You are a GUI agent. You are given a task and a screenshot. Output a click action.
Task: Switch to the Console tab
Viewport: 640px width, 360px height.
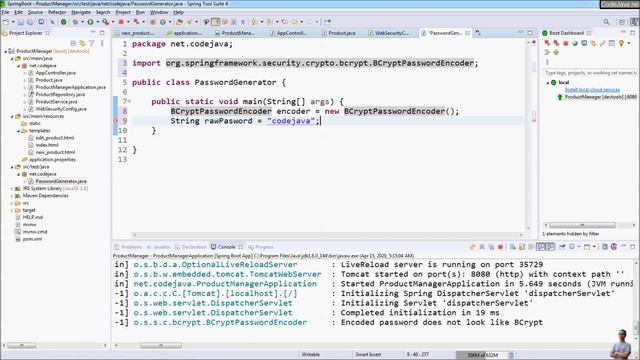[226, 247]
